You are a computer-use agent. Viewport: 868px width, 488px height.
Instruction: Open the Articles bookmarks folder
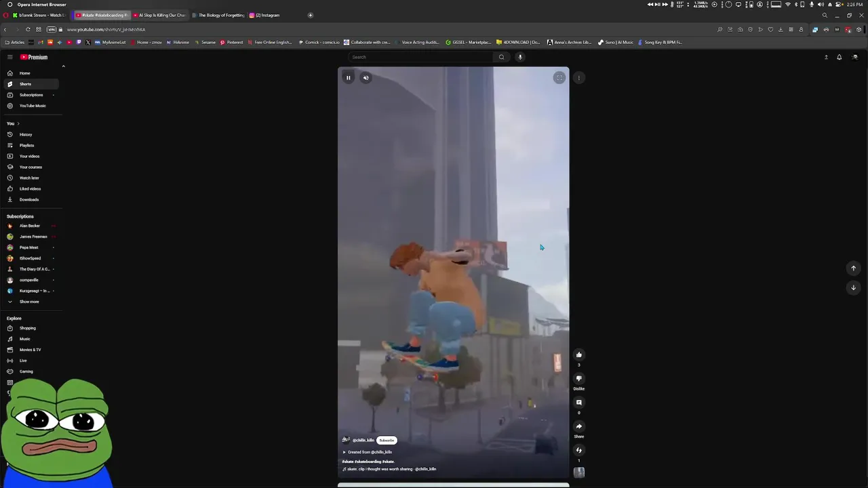15,42
